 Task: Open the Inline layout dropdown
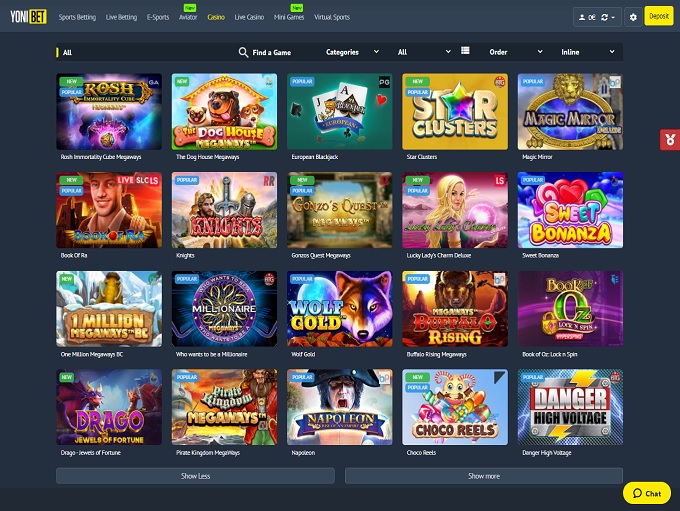588,52
